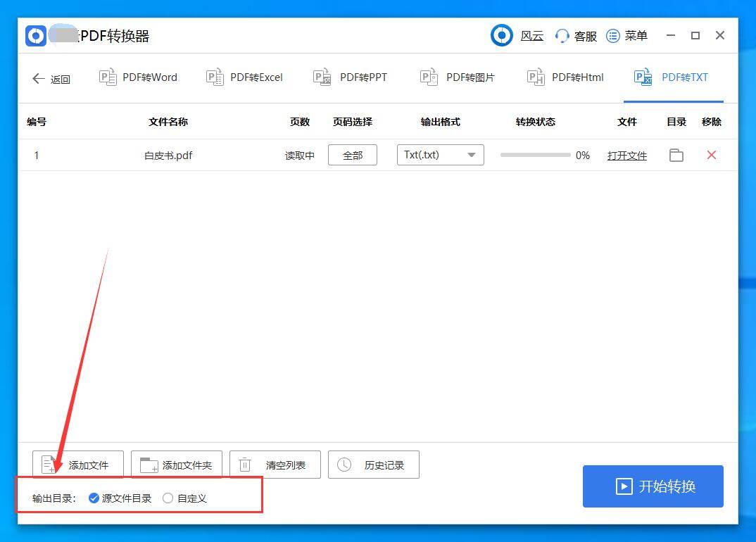The width and height of the screenshot is (756, 542).
Task: Select 自定义 output directory option
Action: pos(184,498)
